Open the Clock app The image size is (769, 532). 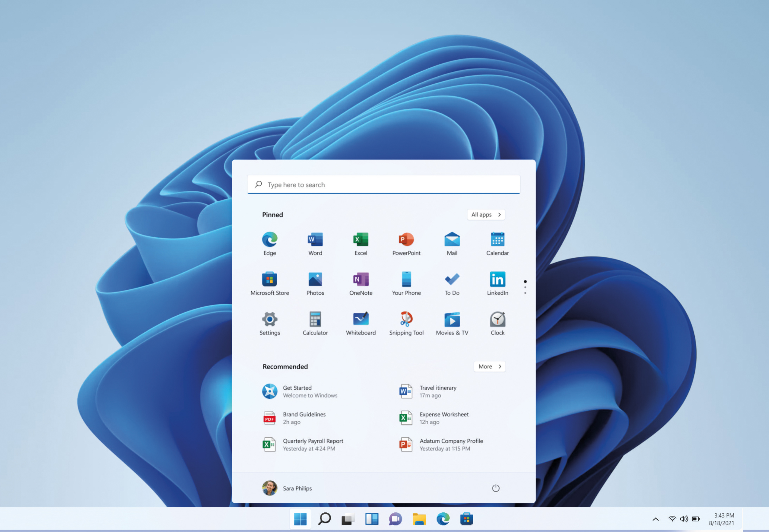pyautogui.click(x=497, y=323)
